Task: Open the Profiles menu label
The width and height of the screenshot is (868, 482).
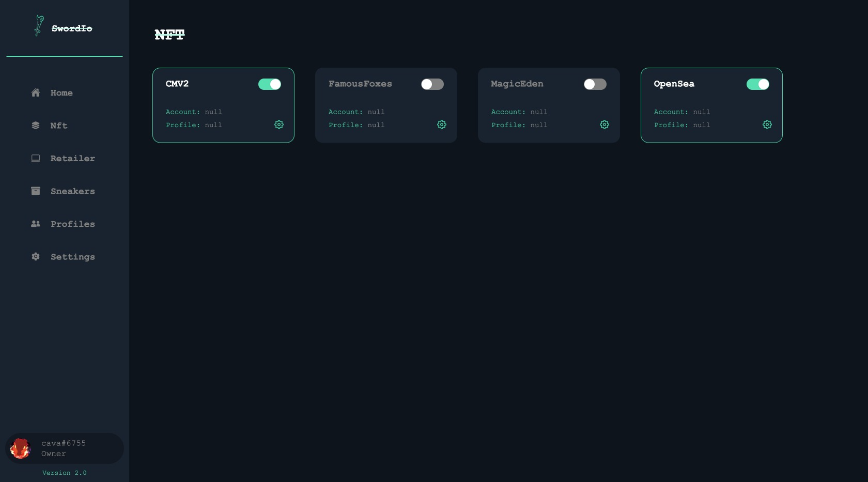Action: tap(73, 224)
